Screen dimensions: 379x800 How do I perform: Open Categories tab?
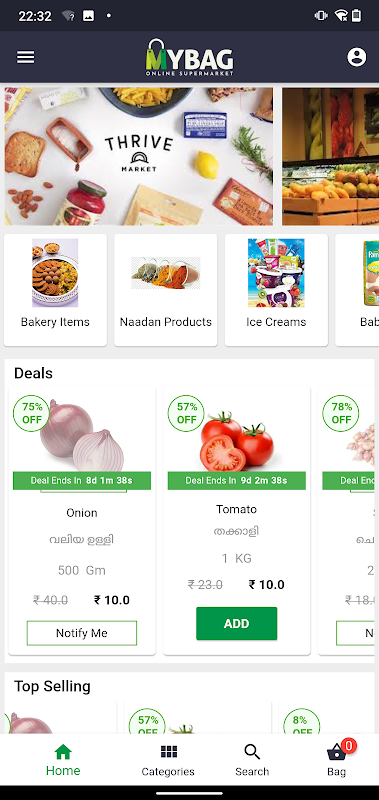click(x=168, y=760)
